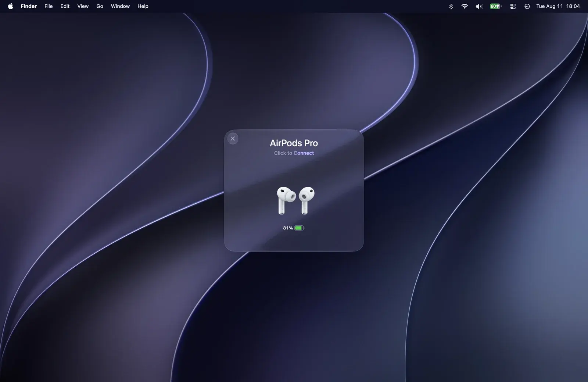Click the Bluetooth status icon
Viewport: 588px width, 382px height.
click(x=451, y=6)
